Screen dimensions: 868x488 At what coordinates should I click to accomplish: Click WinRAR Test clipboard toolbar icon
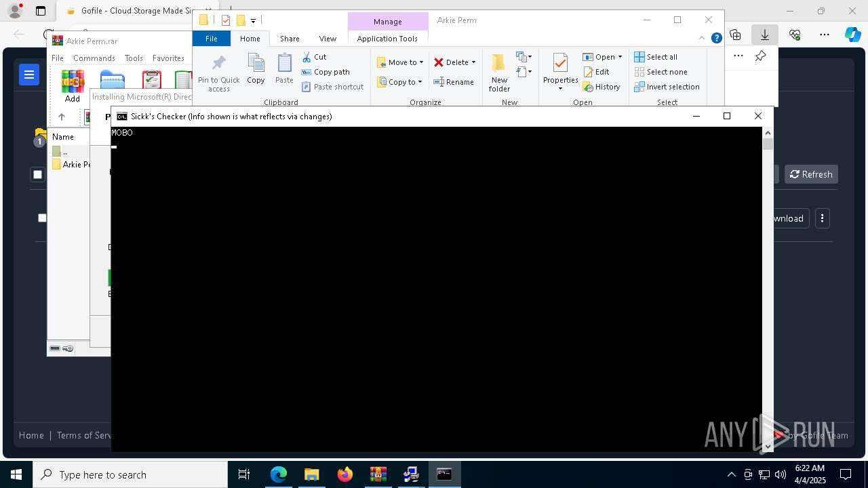pyautogui.click(x=152, y=80)
